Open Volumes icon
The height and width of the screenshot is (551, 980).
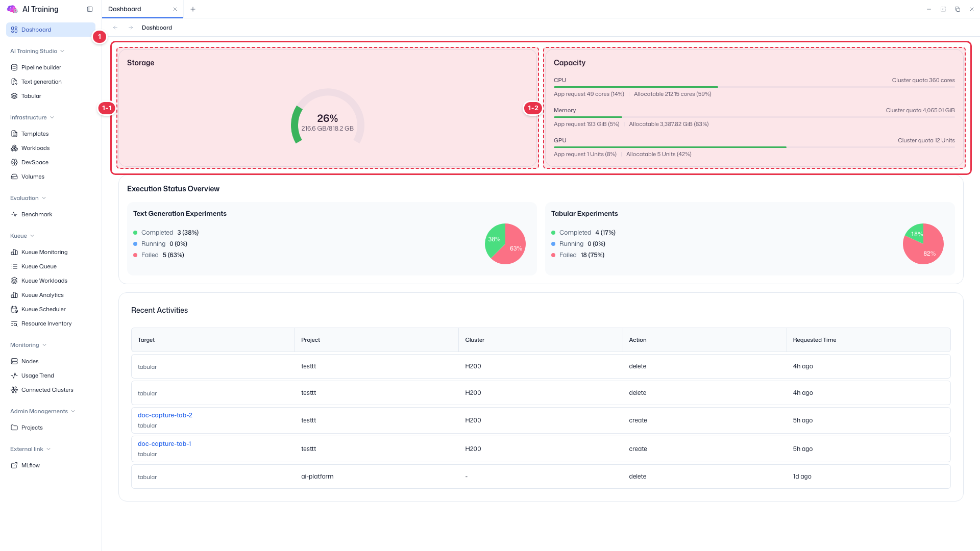pos(14,177)
